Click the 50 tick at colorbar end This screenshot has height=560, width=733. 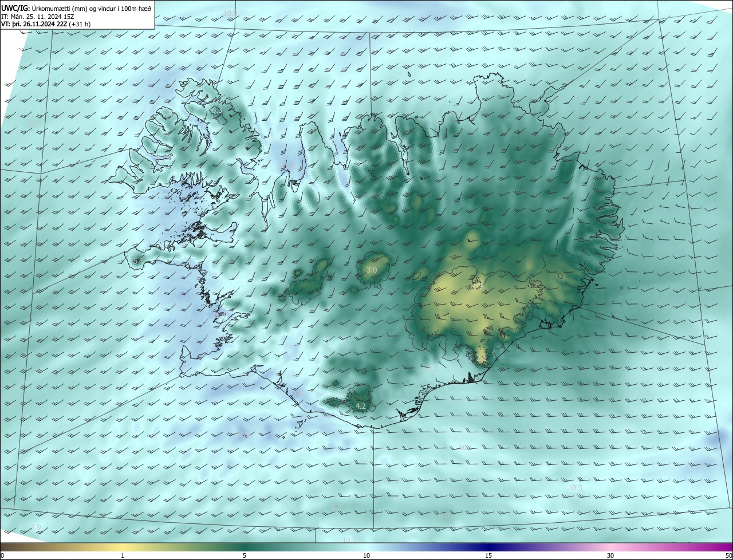(728, 555)
